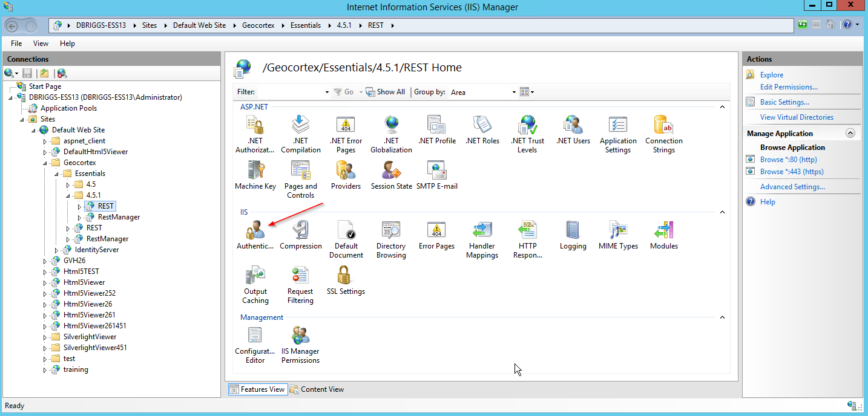Open Application Settings feature

[618, 134]
